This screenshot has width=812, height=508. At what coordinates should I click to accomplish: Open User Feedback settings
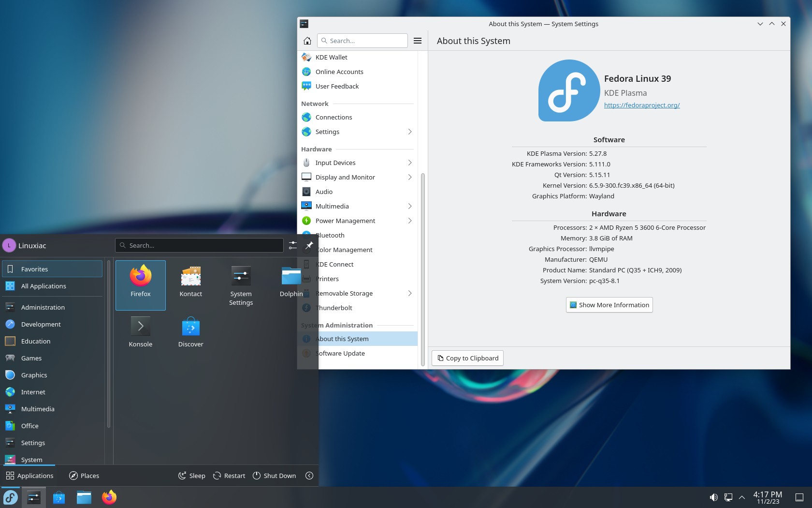click(357, 86)
